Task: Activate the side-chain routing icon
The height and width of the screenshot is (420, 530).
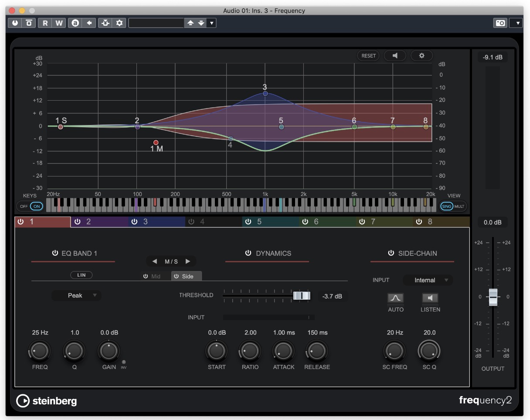Action: click(x=105, y=23)
